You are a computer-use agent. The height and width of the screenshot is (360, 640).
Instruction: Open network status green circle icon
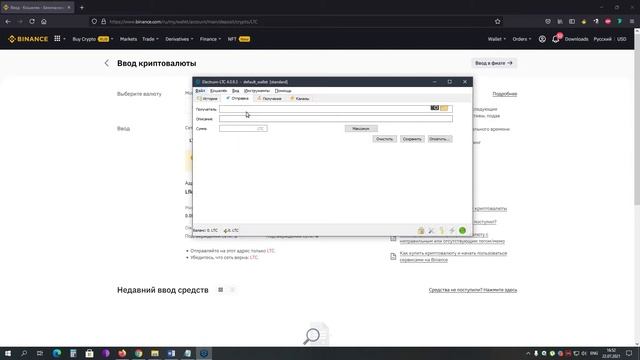pos(462,231)
